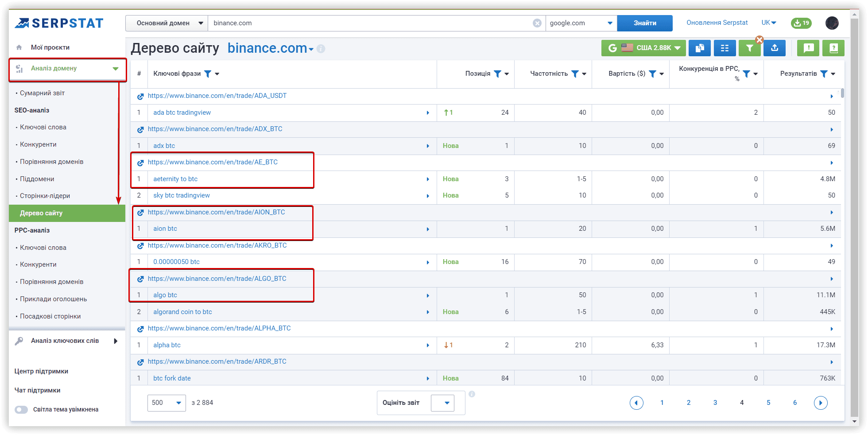Go to the next results page

[821, 403]
